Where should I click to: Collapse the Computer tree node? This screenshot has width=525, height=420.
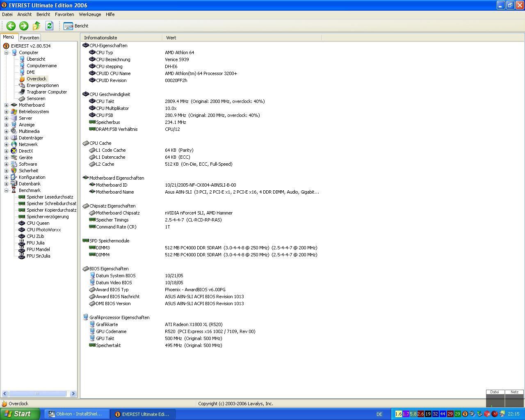pyautogui.click(x=6, y=52)
